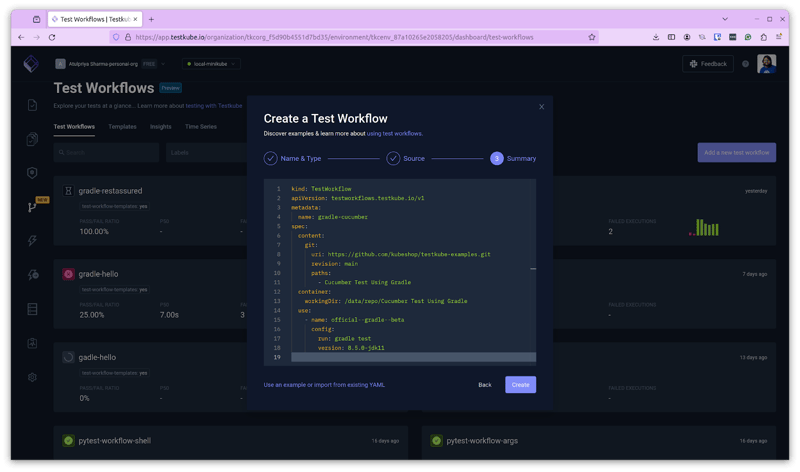Open the testing with Testkube link

point(214,106)
